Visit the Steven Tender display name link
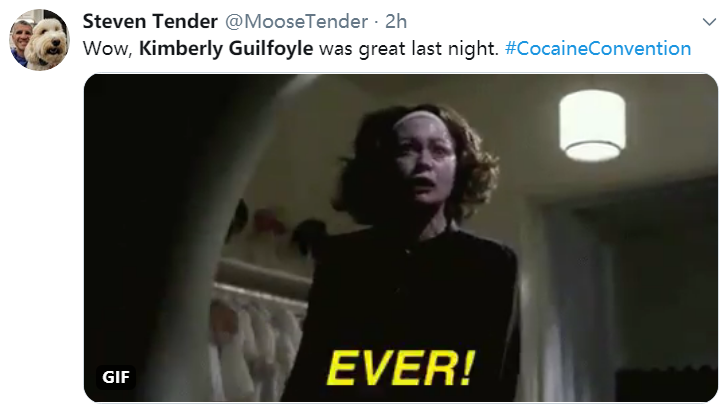Image resolution: width=726 pixels, height=414 pixels. tap(150, 21)
